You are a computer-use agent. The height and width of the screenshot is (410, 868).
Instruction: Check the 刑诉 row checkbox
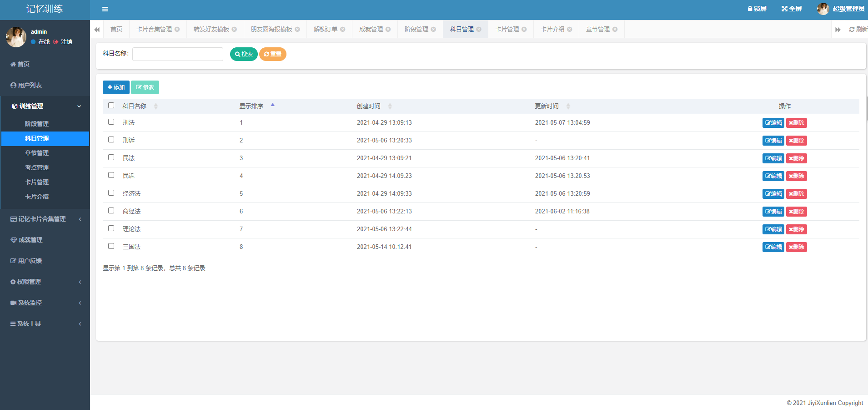[x=111, y=140]
